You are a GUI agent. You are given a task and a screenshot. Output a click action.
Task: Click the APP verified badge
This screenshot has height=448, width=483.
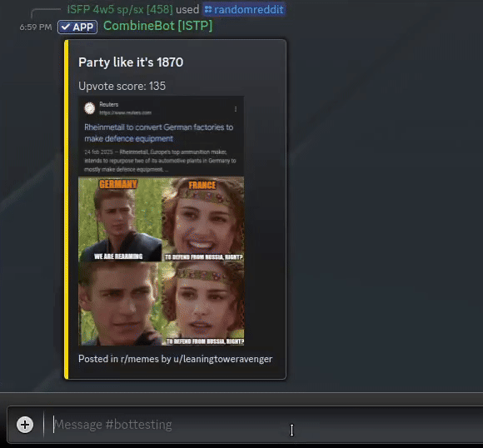click(x=77, y=27)
